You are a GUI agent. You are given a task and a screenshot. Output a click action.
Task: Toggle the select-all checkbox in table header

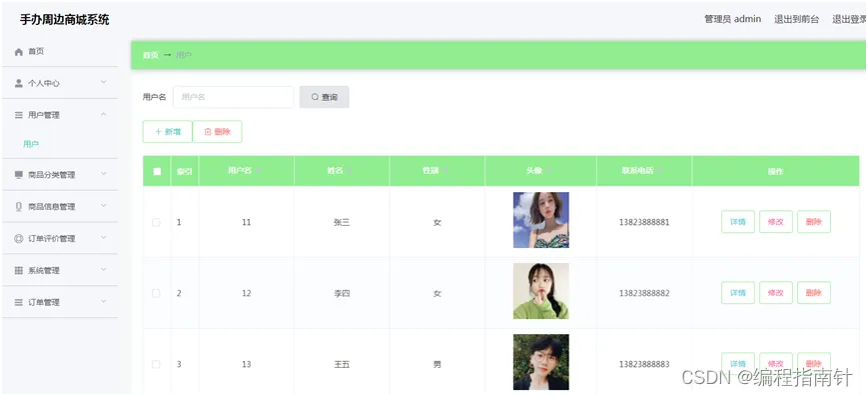[157, 171]
